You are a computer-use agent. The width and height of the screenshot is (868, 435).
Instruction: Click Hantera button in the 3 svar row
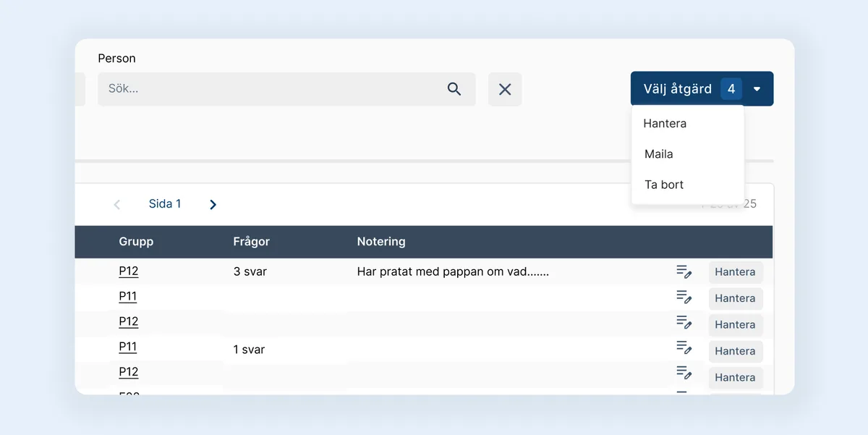(735, 272)
